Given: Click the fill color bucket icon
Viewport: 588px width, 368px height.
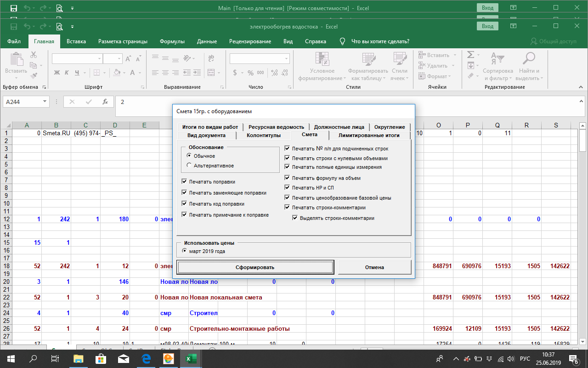Looking at the screenshot, I should click(117, 72).
